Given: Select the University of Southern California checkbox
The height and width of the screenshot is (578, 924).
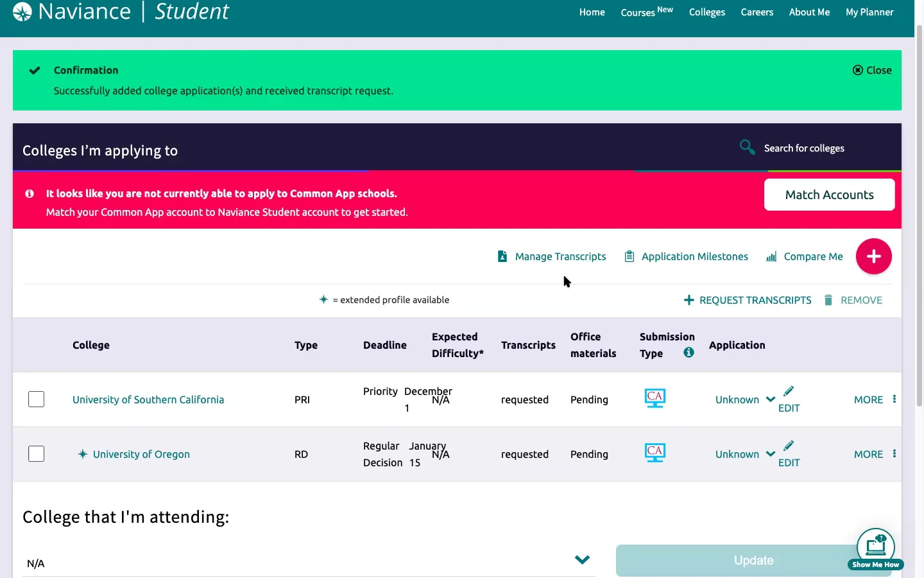Looking at the screenshot, I should tap(37, 399).
